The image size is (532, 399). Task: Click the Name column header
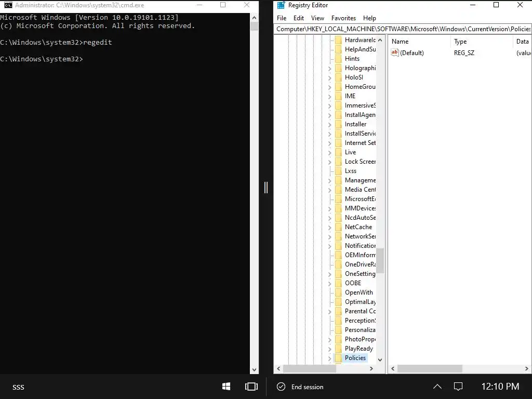point(400,42)
